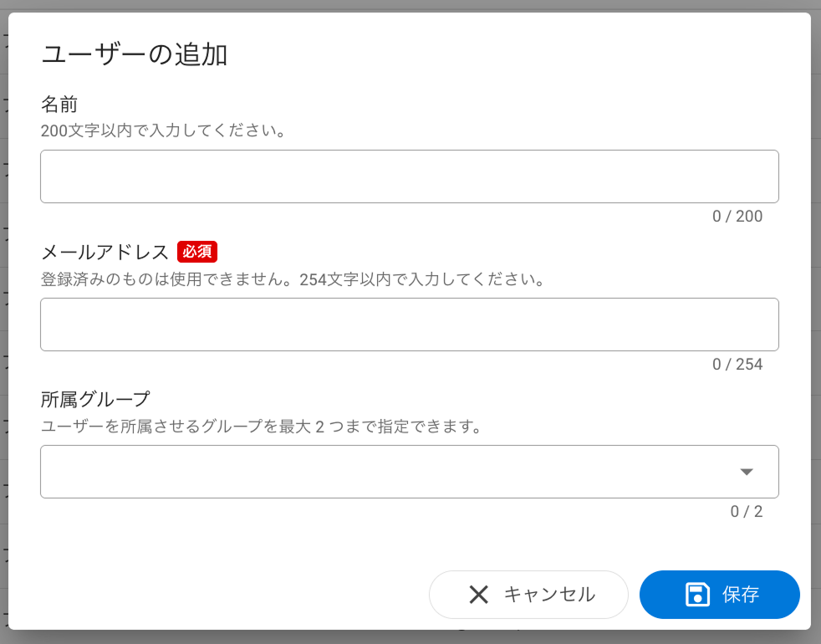The image size is (821, 644).
Task: Click the floppy disk save icon
Action: 697,595
